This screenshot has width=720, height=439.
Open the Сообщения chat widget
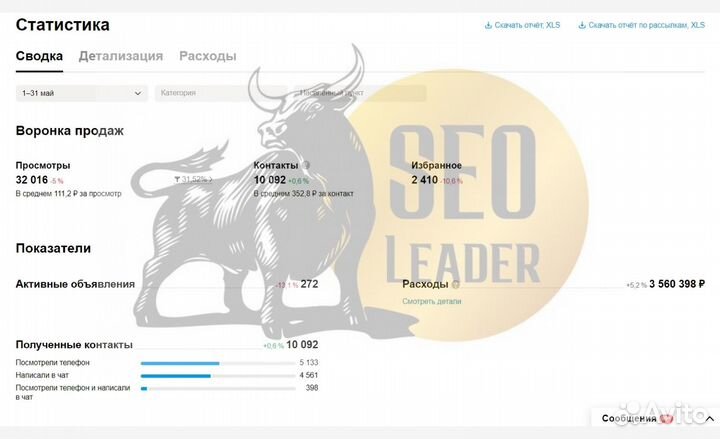pyautogui.click(x=630, y=419)
